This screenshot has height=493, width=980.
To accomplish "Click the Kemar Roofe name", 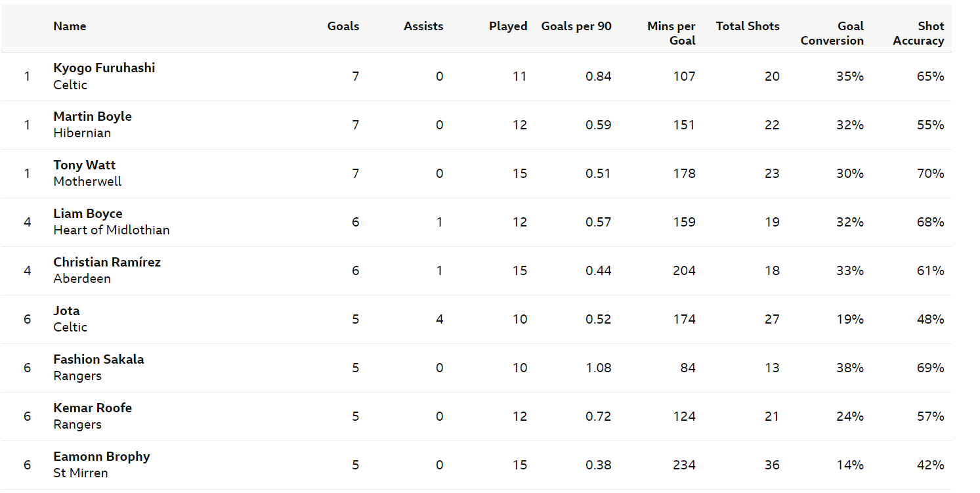I will click(93, 408).
